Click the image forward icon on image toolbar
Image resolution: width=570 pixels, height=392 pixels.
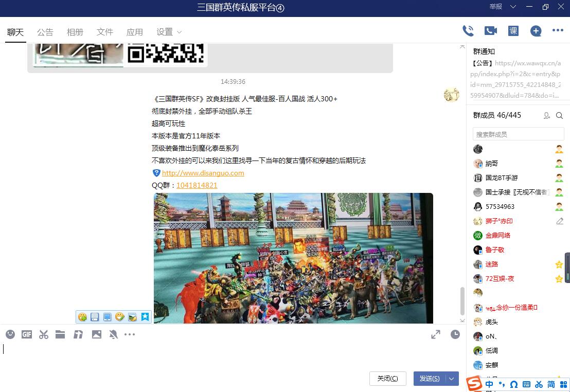132,317
